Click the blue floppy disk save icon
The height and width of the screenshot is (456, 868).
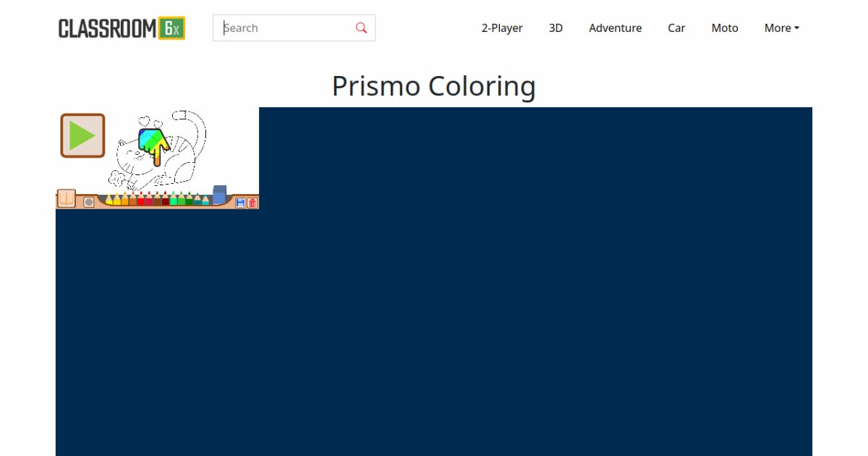(x=241, y=203)
